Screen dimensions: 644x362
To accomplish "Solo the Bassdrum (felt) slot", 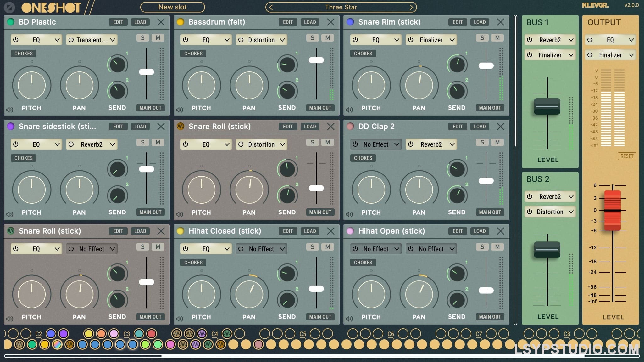I will pyautogui.click(x=312, y=38).
